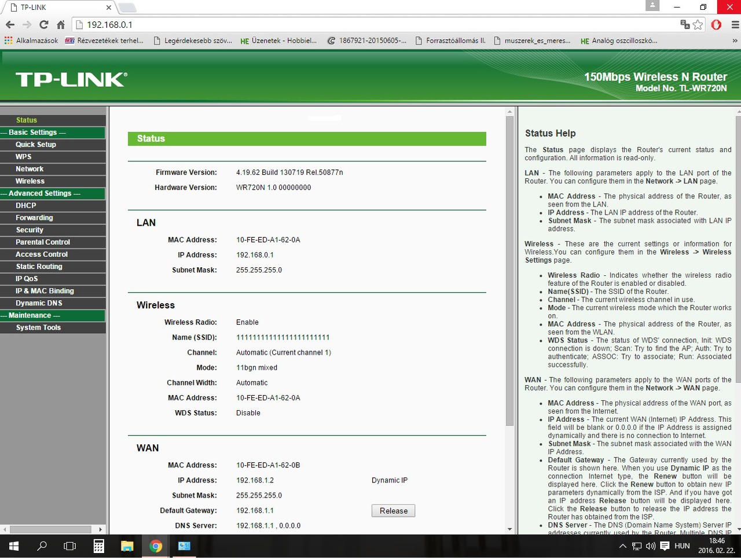Viewport: 741px width, 560px height.
Task: Open the Üzenetek - Hobbiel... bookmark
Action: (x=278, y=40)
